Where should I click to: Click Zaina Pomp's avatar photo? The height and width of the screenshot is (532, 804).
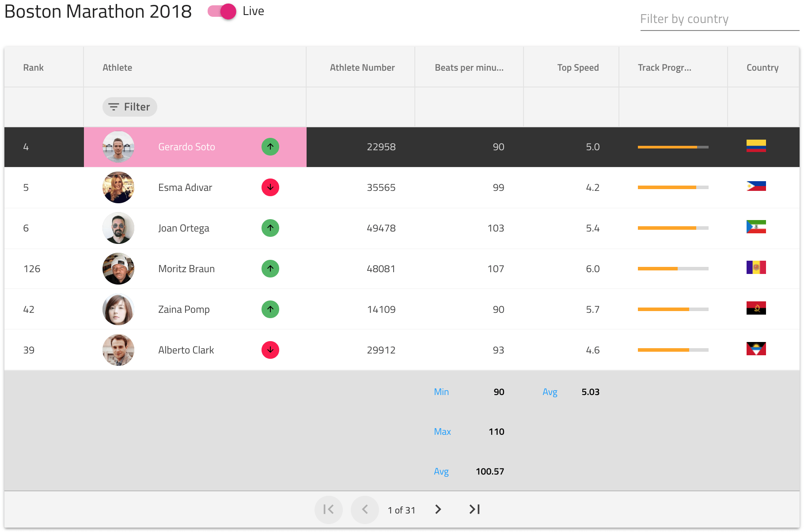(x=118, y=309)
